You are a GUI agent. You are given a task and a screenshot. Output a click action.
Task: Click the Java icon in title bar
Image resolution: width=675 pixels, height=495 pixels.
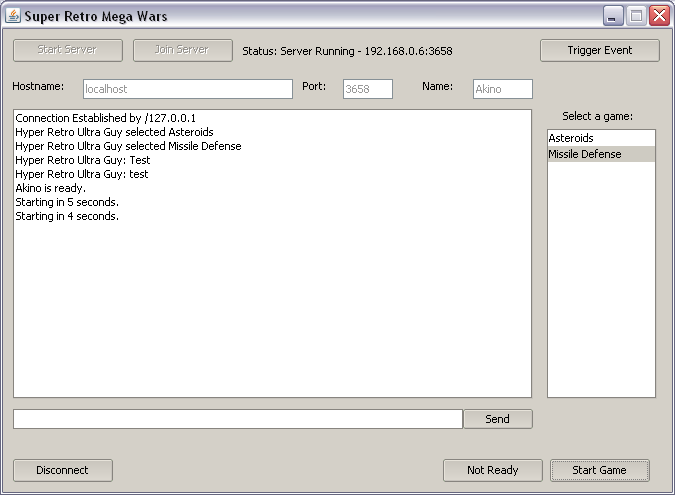point(13,15)
